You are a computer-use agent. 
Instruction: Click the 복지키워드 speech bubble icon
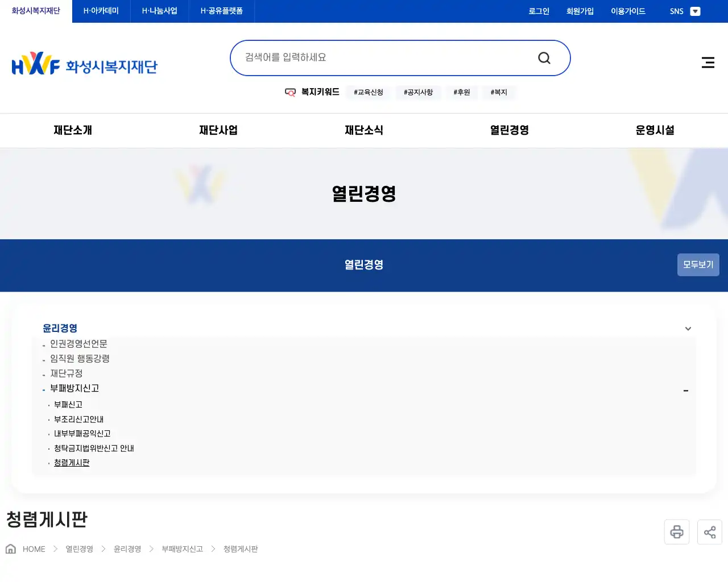point(291,92)
